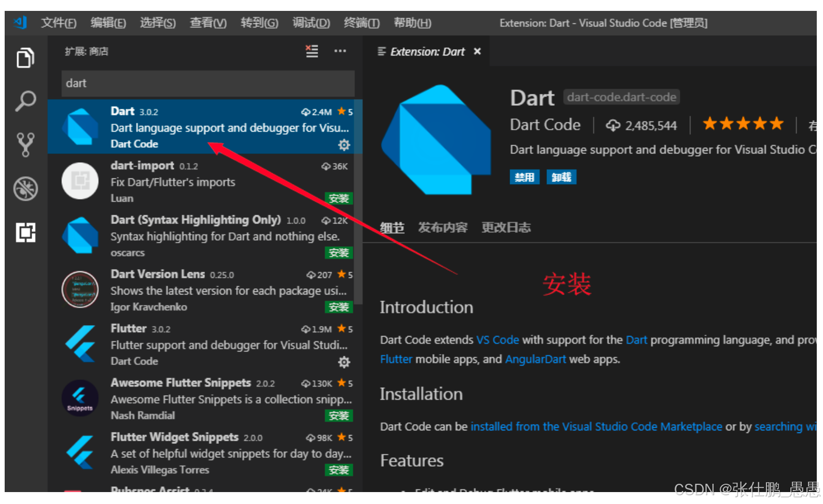This screenshot has width=823, height=504.
Task: Open the 文件(F) menu
Action: pyautogui.click(x=59, y=23)
